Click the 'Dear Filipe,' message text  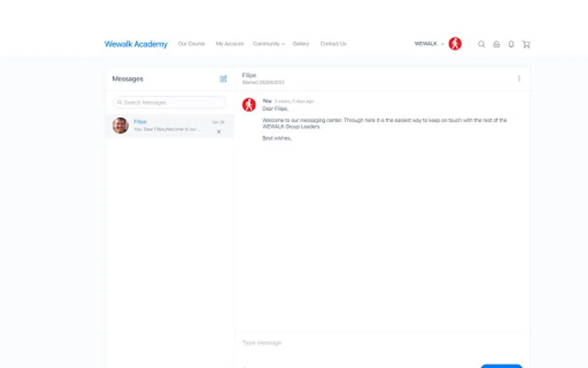275,109
